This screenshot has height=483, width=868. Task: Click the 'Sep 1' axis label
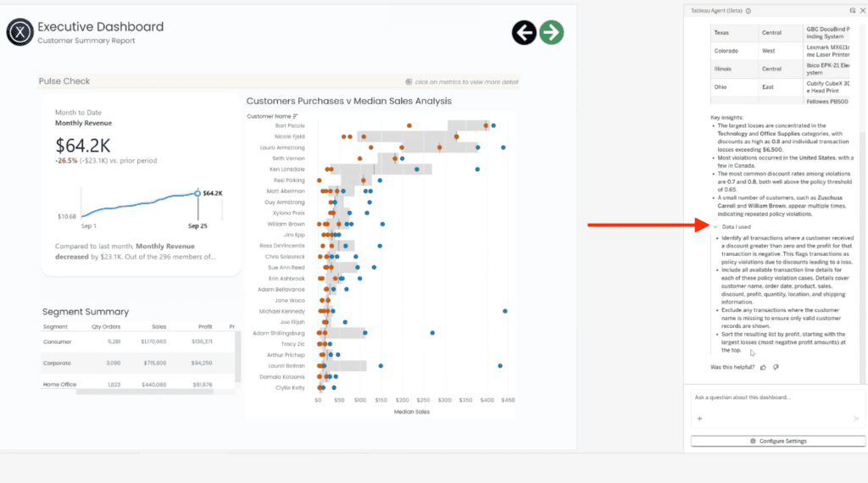(88, 225)
